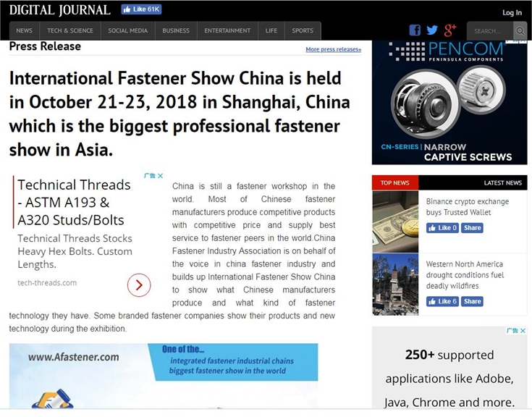
Task: Switch to the Top News tab
Action: click(x=395, y=183)
